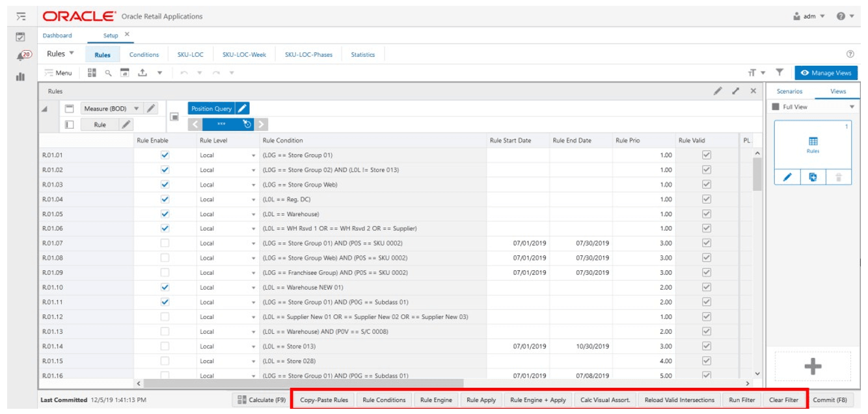Uncheck Rule Enable for R.01.06
This screenshot has height=414, width=868.
[165, 228]
